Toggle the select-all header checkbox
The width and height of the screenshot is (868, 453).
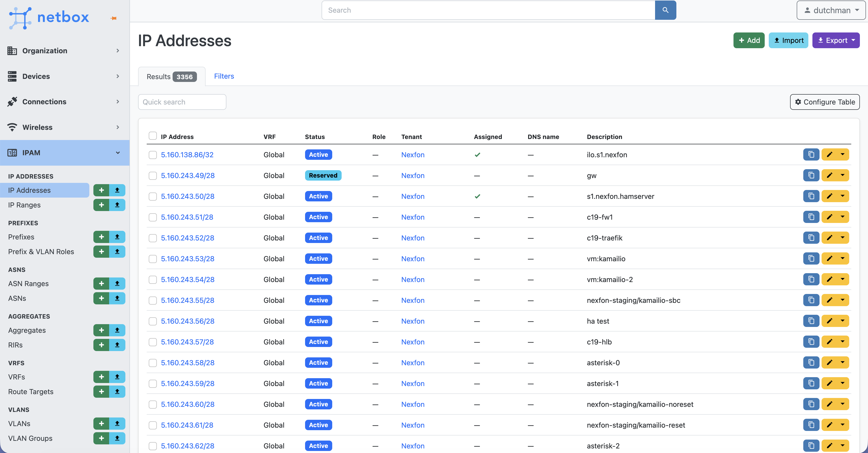coord(153,136)
